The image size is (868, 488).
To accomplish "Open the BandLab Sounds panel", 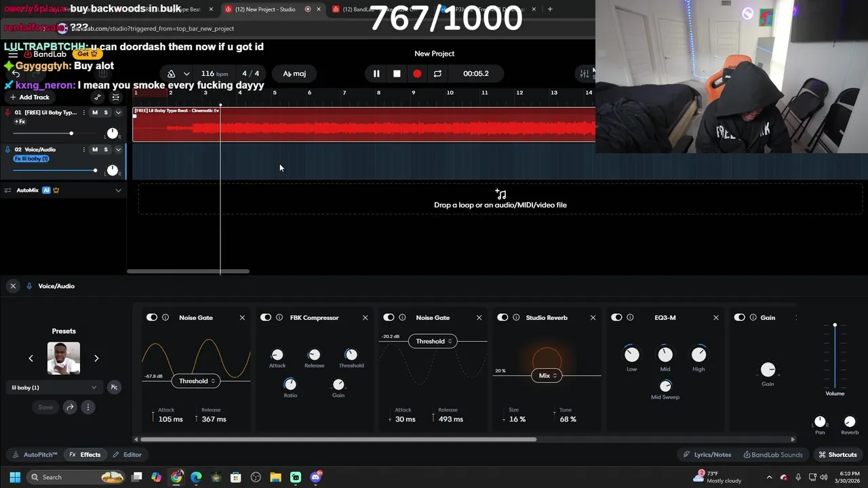I will pyautogui.click(x=773, y=455).
